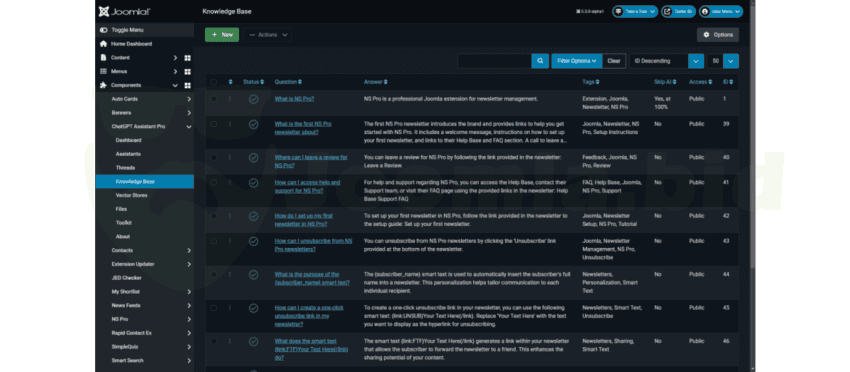Click the Options button

click(718, 35)
